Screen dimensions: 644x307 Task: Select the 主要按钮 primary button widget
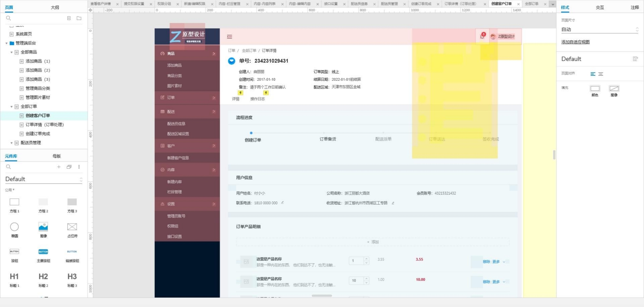[43, 255]
